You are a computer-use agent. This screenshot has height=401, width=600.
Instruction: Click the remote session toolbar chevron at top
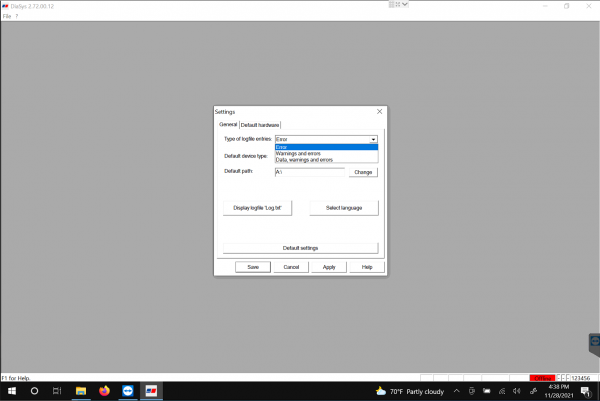(x=404, y=4)
